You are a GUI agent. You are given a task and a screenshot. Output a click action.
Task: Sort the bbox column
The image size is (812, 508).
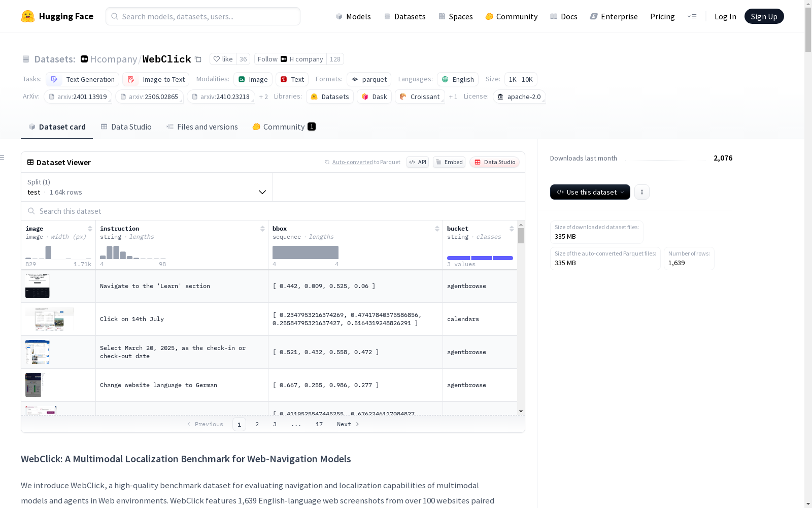pyautogui.click(x=437, y=229)
